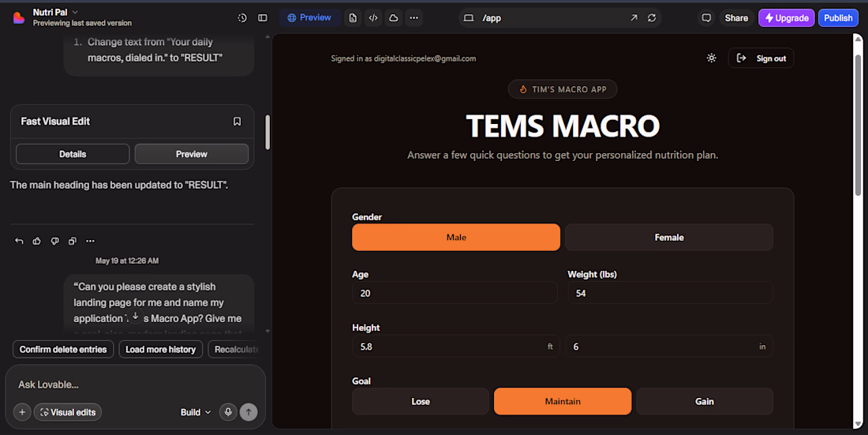This screenshot has width=868, height=435.
Task: Open the toolbar more options menu
Action: [x=414, y=17]
